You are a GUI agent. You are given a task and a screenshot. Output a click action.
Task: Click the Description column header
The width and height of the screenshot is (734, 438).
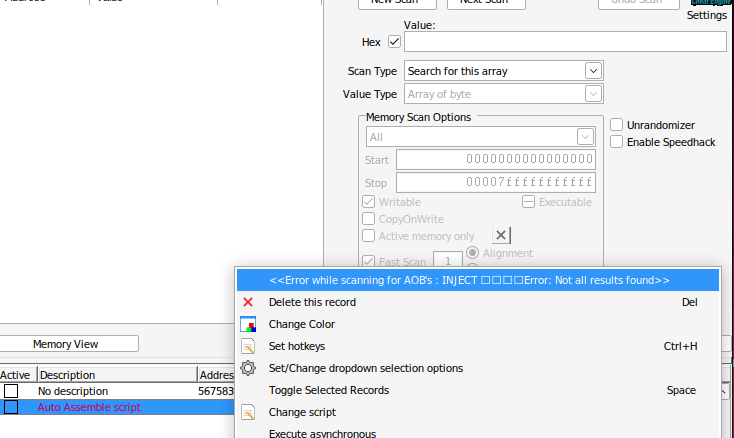tap(117, 375)
